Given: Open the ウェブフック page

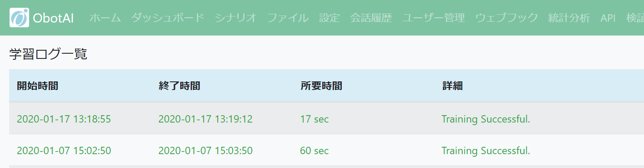Looking at the screenshot, I should (507, 18).
